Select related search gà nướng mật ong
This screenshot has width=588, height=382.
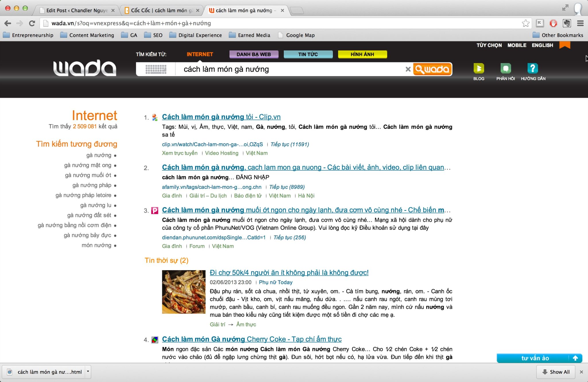[x=88, y=165]
